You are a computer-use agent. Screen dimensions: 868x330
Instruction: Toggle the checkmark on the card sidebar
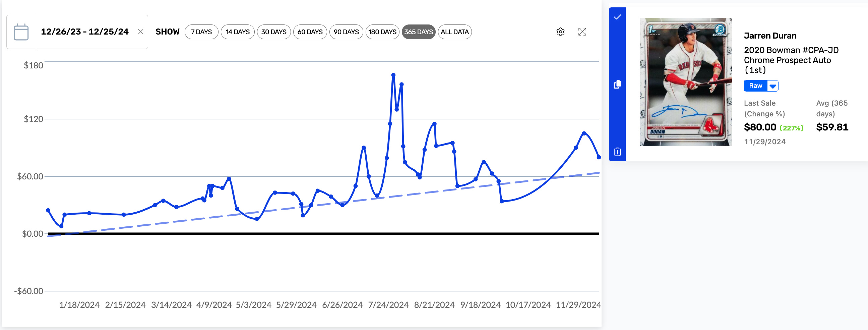[617, 17]
